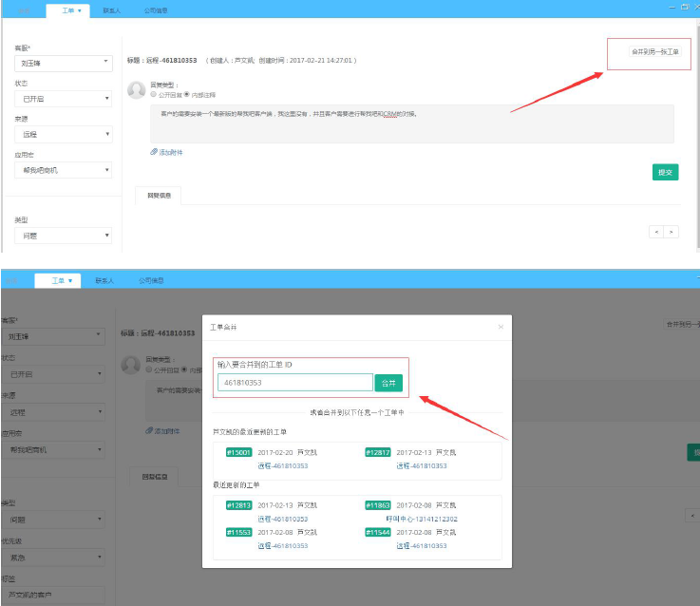Open dimmed 已开启 status dropdown in bottom screenshot
This screenshot has width=700, height=606.
(53, 374)
